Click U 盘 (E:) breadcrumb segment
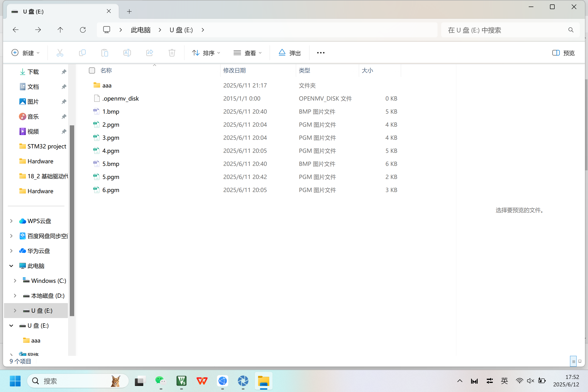 pos(181,30)
